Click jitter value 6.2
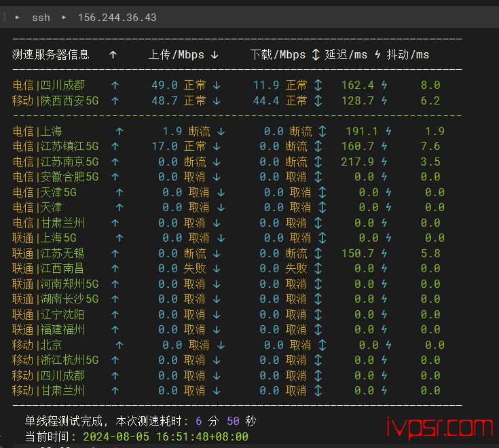This screenshot has height=448, width=499. (x=430, y=101)
